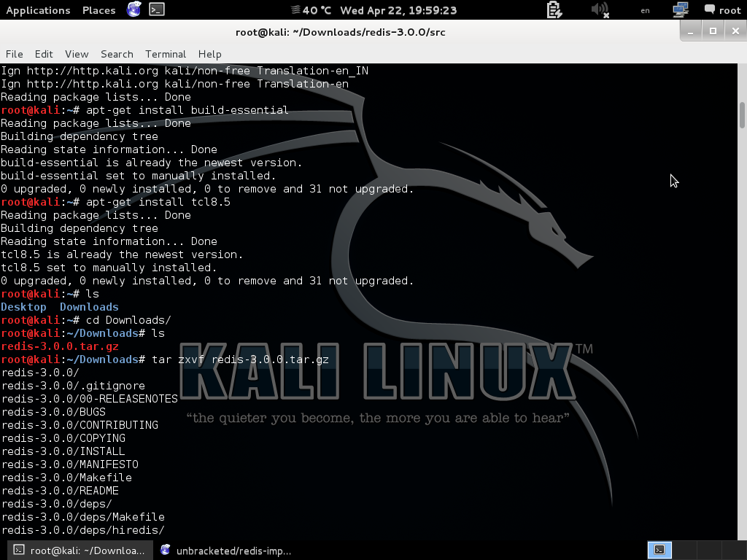
Task: Open the Search menu of the terminal
Action: click(x=117, y=54)
